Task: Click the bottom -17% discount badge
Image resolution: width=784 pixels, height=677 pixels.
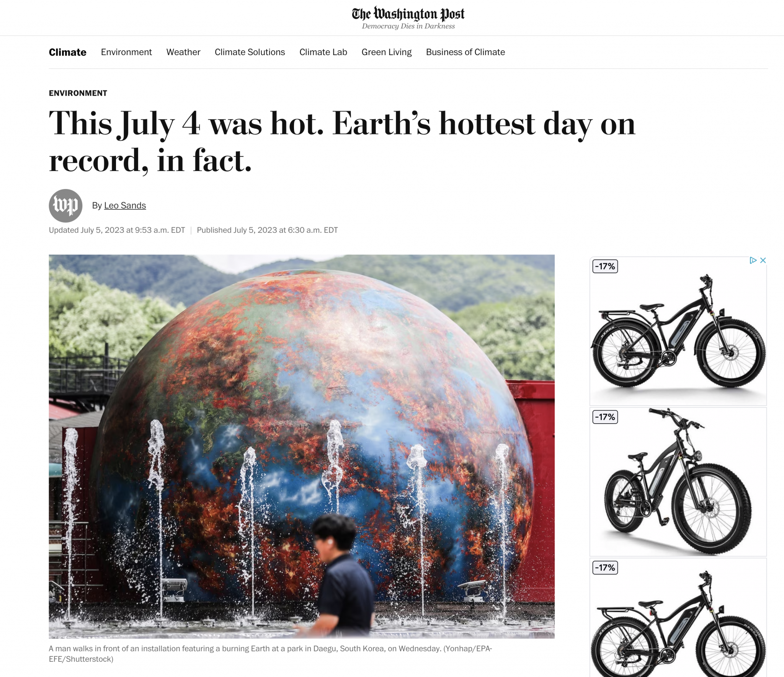Action: 605,568
